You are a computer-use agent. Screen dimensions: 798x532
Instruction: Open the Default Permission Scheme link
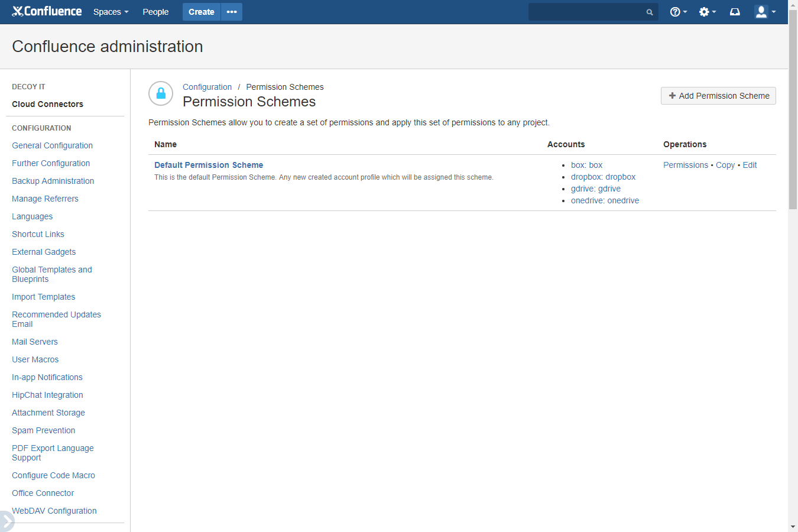(x=209, y=165)
